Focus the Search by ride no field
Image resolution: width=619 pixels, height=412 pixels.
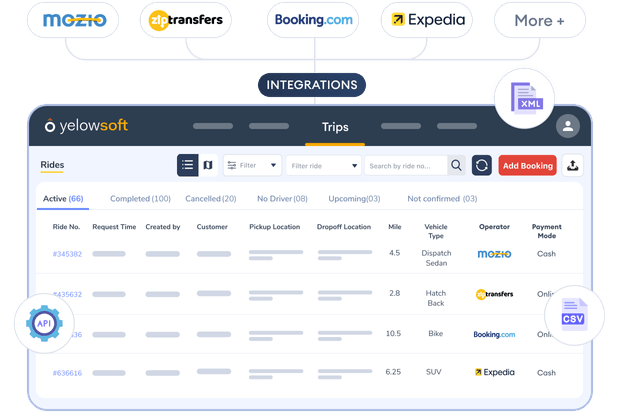(406, 166)
